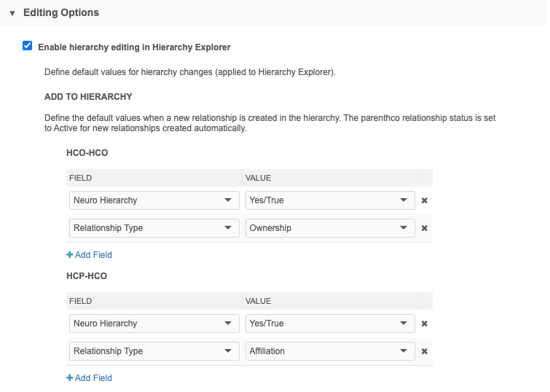Open Neuro Hierarchy field dropdown in HCP-HCO
550x392 pixels.
(154, 324)
